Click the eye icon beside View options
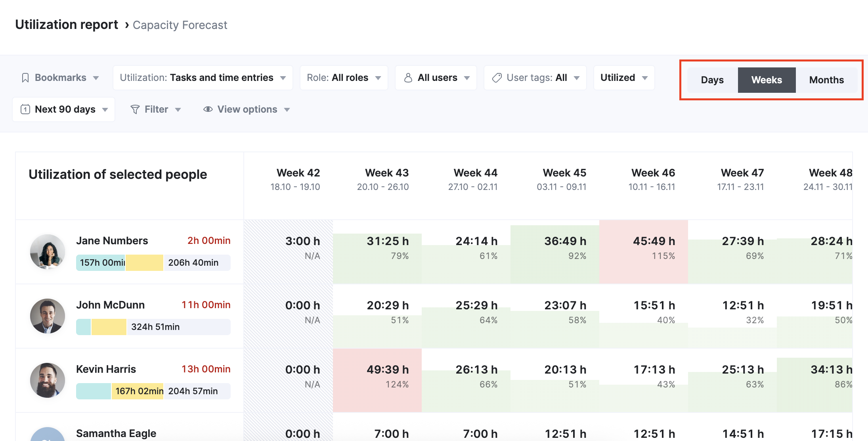868x441 pixels. (208, 109)
